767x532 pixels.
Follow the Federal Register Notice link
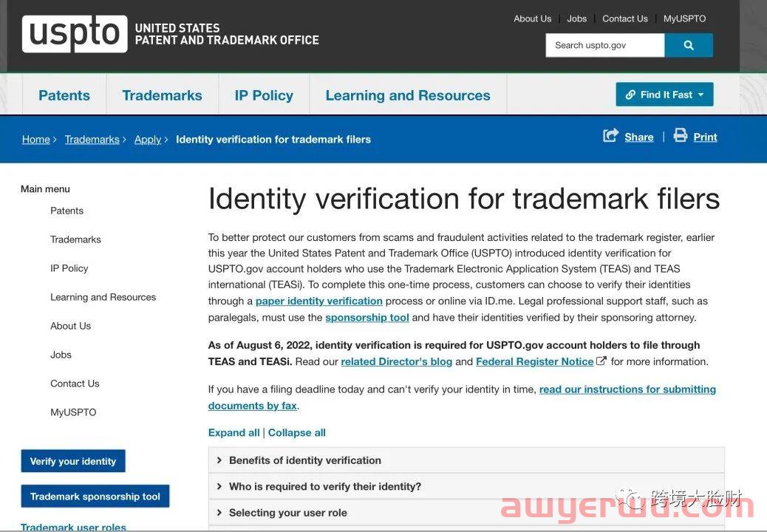[534, 361]
